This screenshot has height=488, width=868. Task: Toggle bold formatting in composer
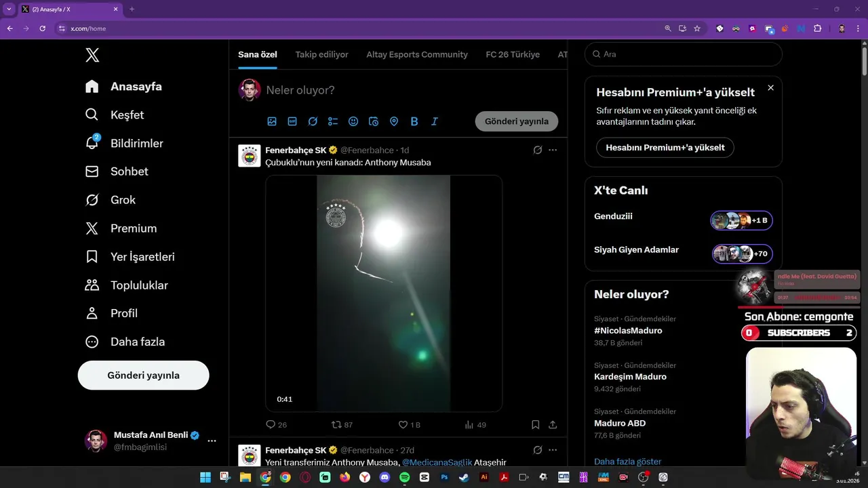414,121
